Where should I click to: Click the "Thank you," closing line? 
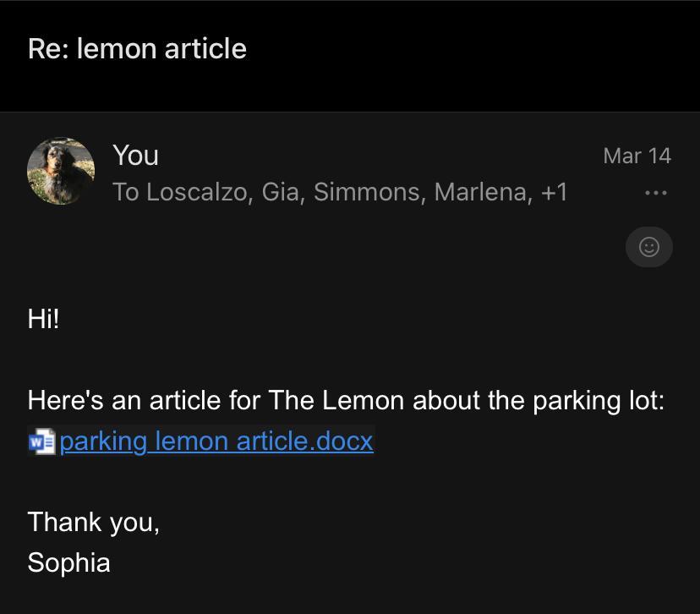pyautogui.click(x=93, y=522)
